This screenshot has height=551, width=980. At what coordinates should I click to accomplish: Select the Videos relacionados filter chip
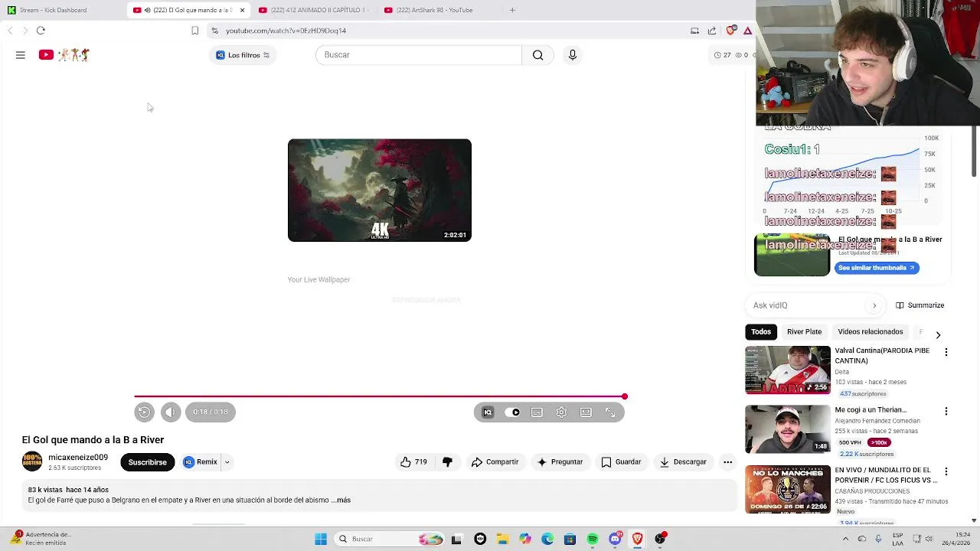tap(871, 332)
